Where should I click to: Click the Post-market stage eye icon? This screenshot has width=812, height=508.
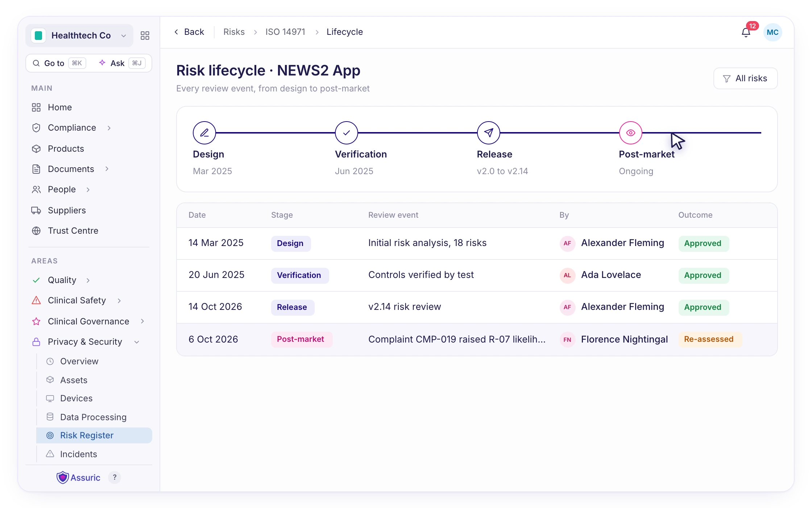631,133
